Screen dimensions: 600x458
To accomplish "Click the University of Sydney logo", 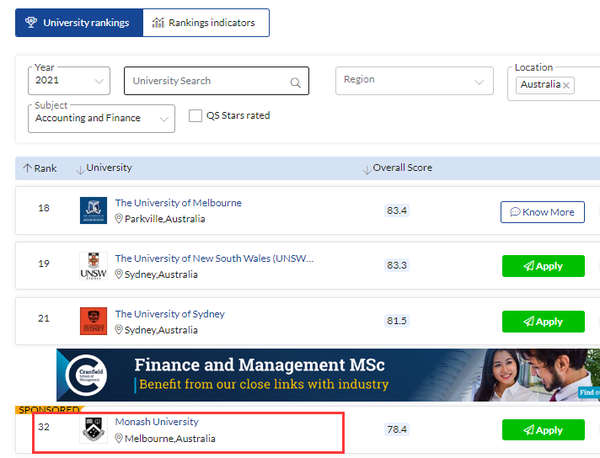I will point(93,321).
